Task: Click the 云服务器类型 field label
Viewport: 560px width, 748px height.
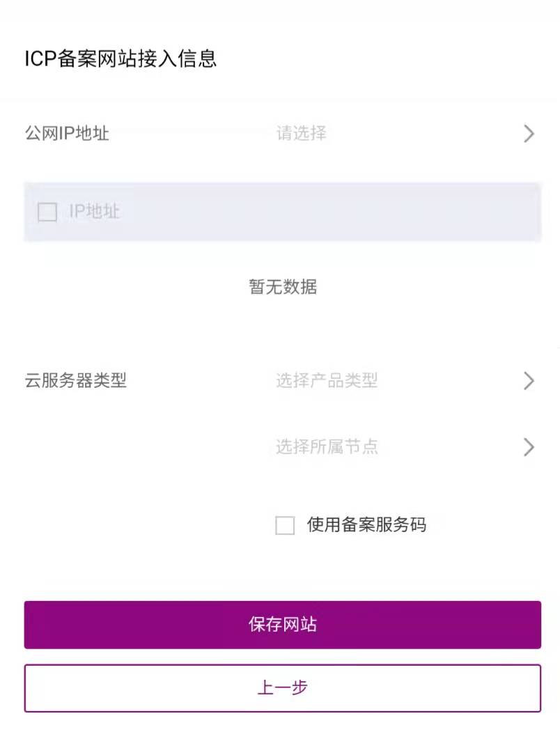Action: pyautogui.click(x=76, y=381)
